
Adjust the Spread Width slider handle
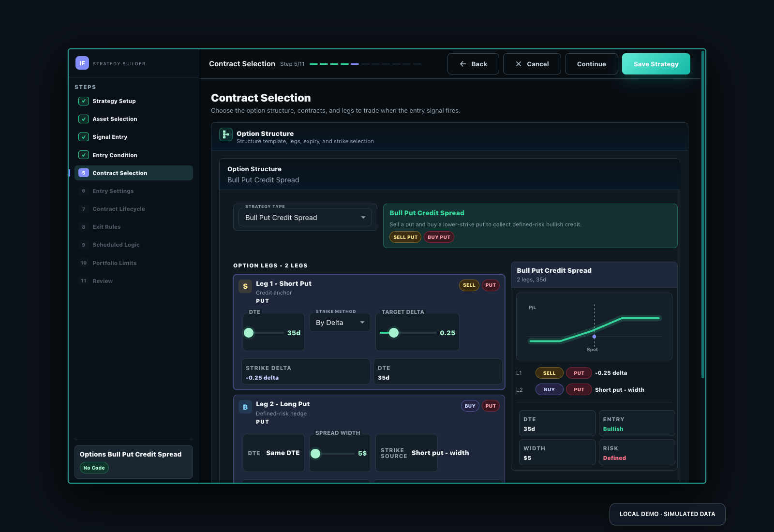(315, 453)
